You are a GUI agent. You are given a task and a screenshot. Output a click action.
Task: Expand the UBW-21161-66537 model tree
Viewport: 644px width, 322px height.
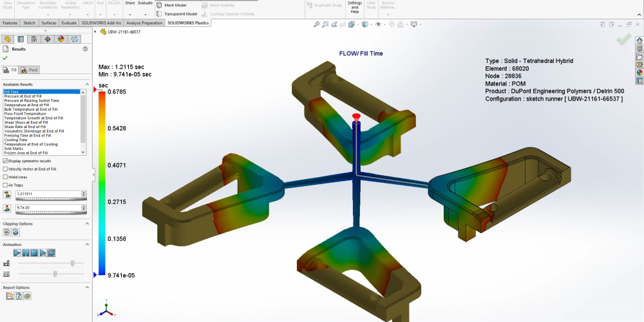tap(95, 32)
